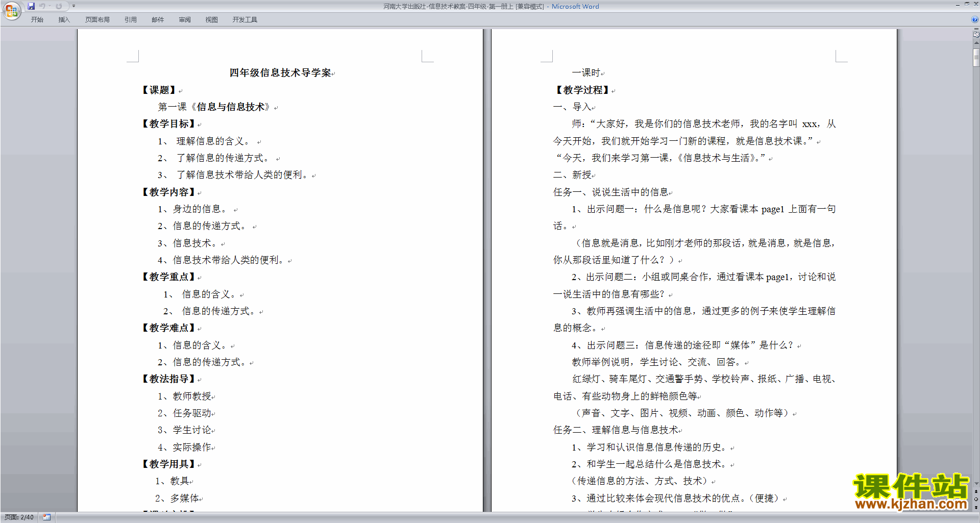Click the heading 【课题】

pyautogui.click(x=160, y=90)
